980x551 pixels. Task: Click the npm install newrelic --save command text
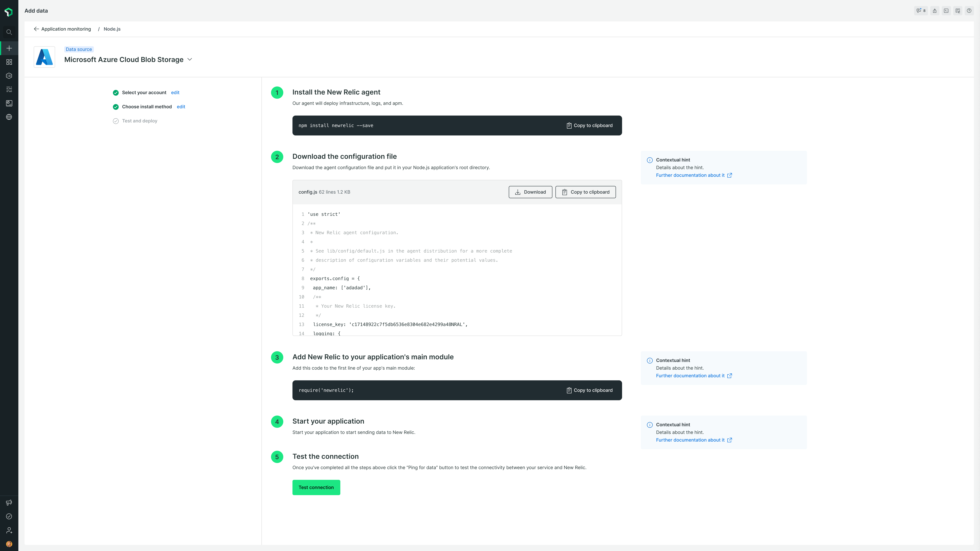pyautogui.click(x=336, y=126)
